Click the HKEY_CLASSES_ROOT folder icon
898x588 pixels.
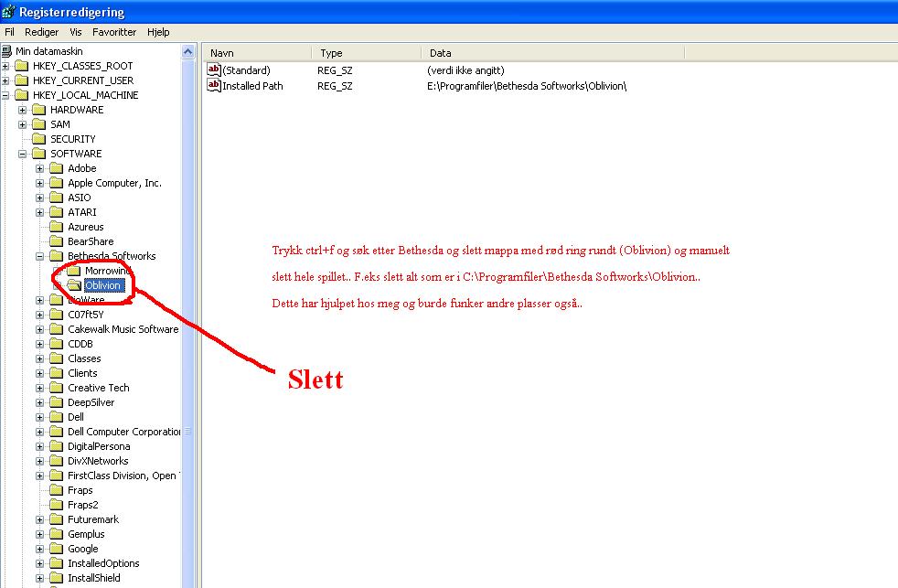click(x=22, y=66)
